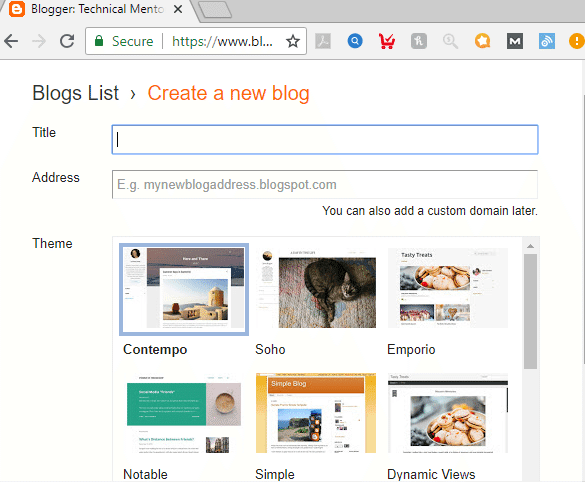Click the black M extension icon
The height and width of the screenshot is (482, 585).
coord(514,41)
